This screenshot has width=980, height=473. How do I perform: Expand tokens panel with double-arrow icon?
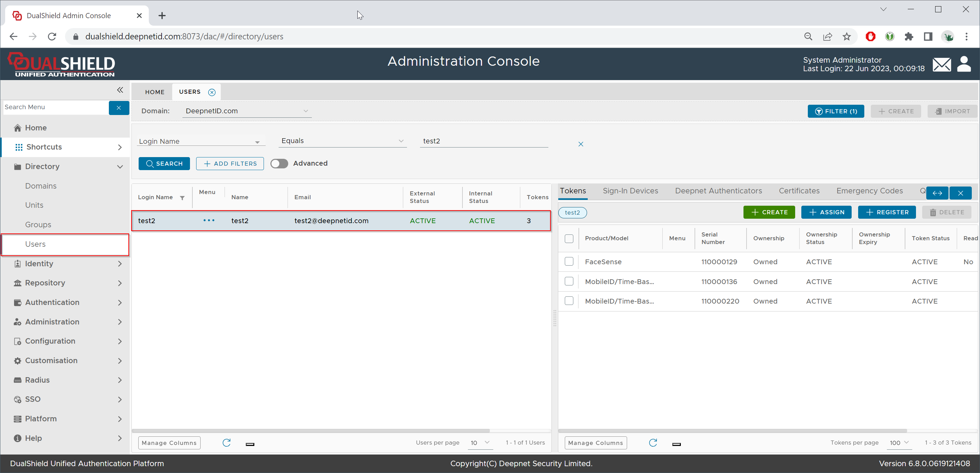[937, 193]
